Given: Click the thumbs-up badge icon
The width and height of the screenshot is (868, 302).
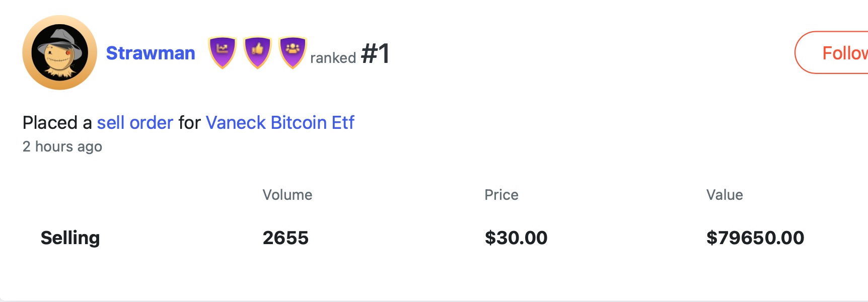Looking at the screenshot, I should (x=257, y=51).
